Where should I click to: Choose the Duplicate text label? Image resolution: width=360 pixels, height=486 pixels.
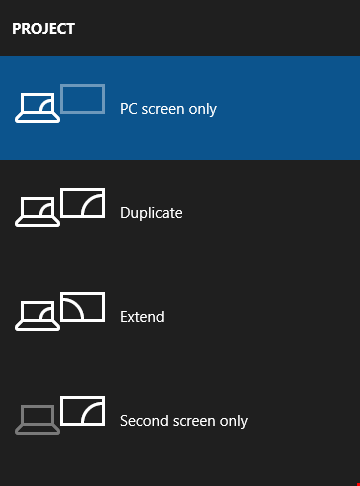(151, 213)
